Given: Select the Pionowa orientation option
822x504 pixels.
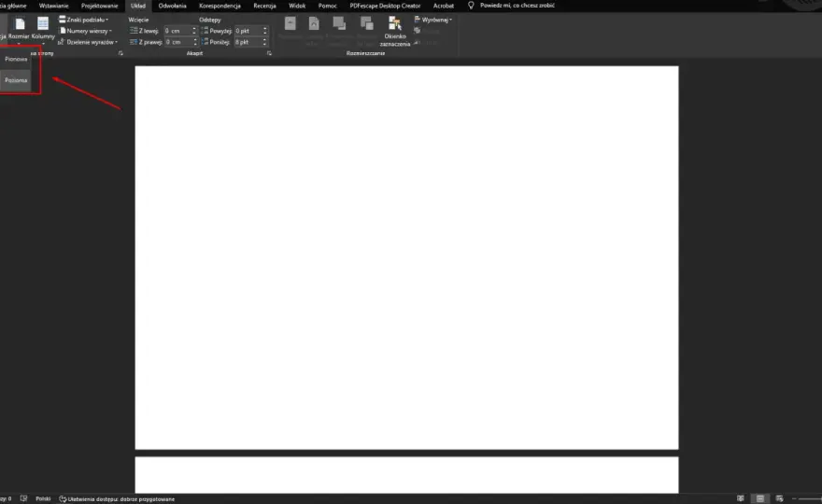Looking at the screenshot, I should [x=16, y=59].
